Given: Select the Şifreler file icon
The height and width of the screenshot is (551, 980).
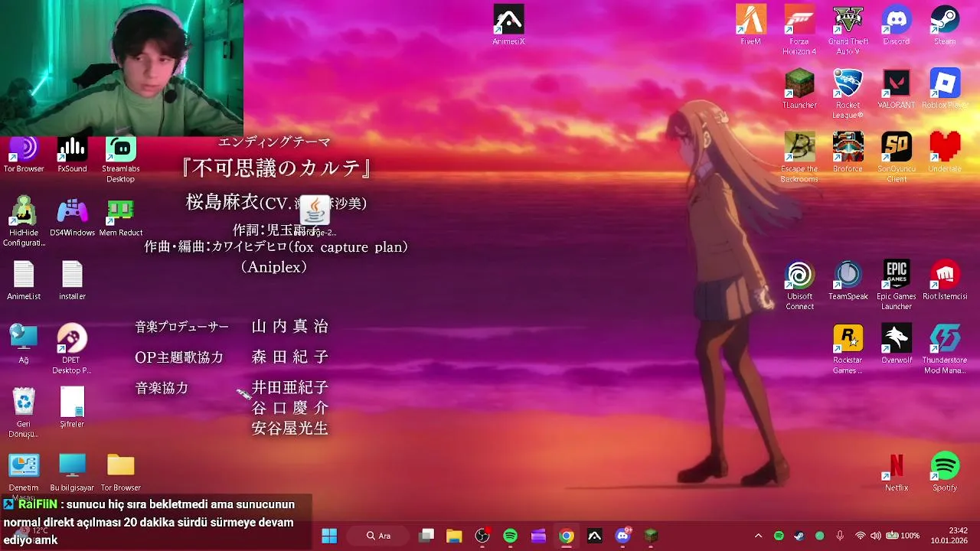Looking at the screenshot, I should 72,407.
